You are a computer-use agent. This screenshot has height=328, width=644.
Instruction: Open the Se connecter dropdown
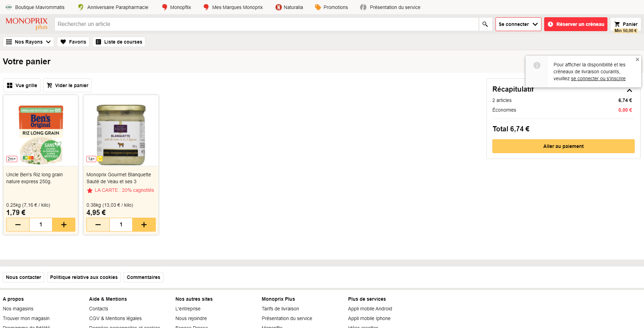click(x=518, y=24)
